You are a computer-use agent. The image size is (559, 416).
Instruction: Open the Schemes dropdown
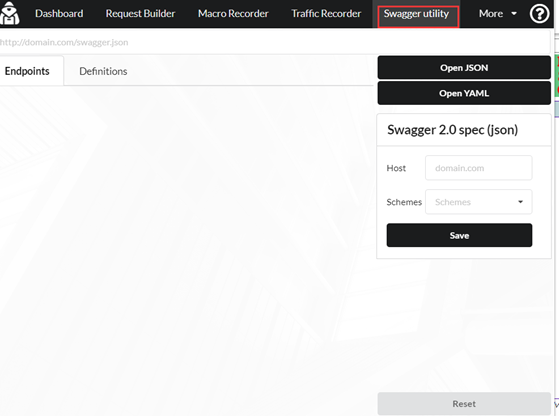pyautogui.click(x=478, y=202)
